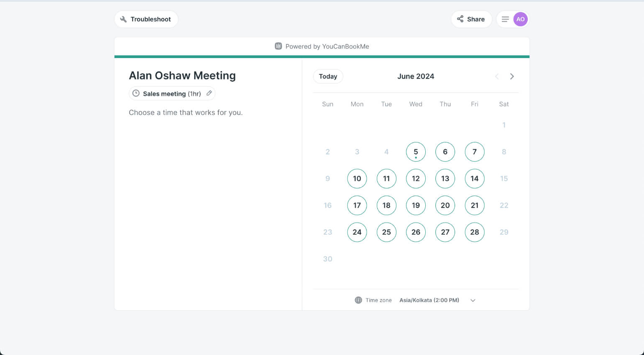Choose Wednesday June 26

pyautogui.click(x=416, y=232)
